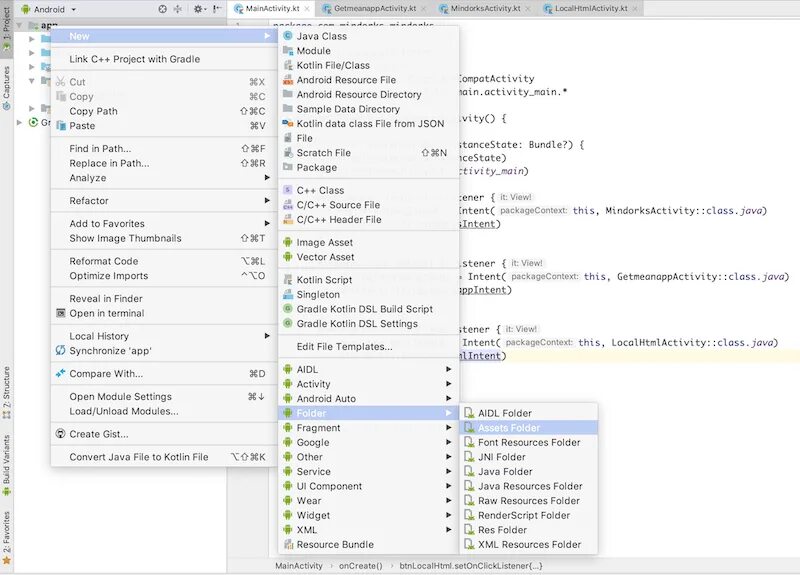Viewport: 800px width, 575px height.
Task: Click the scroll-from-source target icon
Action: [163, 9]
